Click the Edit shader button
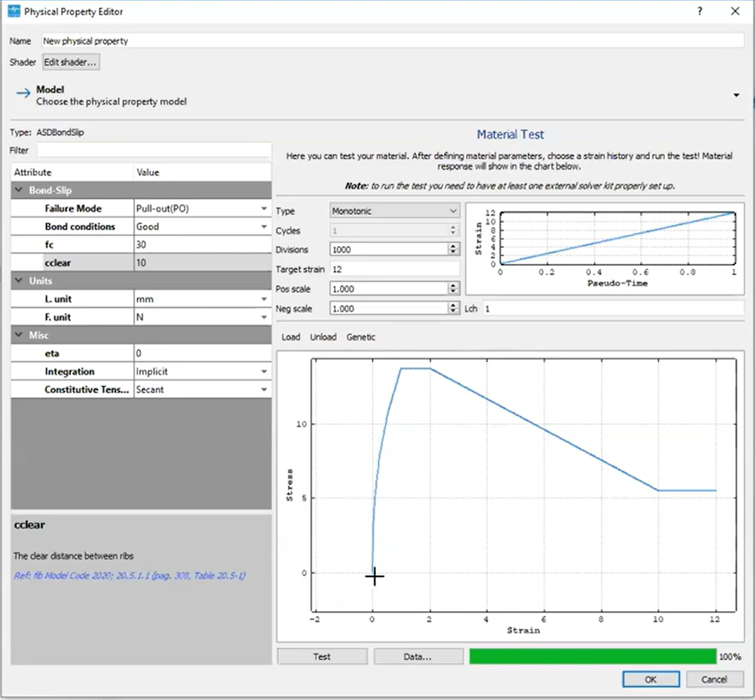 pos(71,61)
